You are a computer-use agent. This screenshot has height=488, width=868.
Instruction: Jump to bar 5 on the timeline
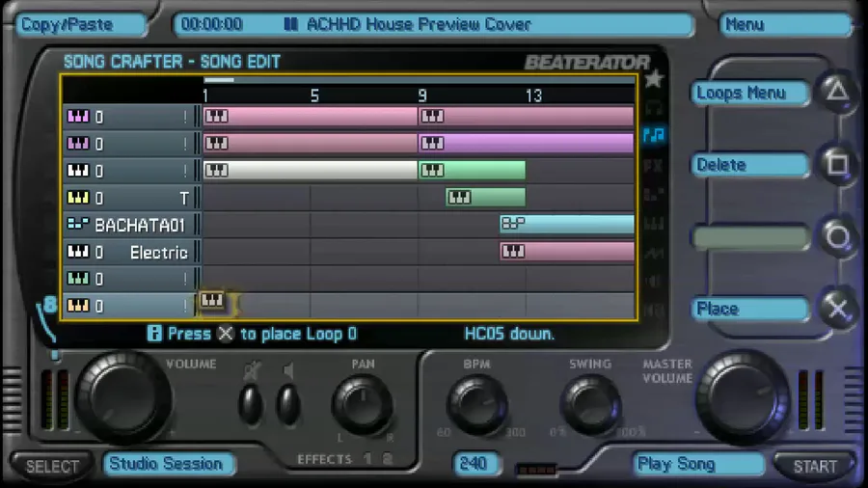pyautogui.click(x=314, y=95)
